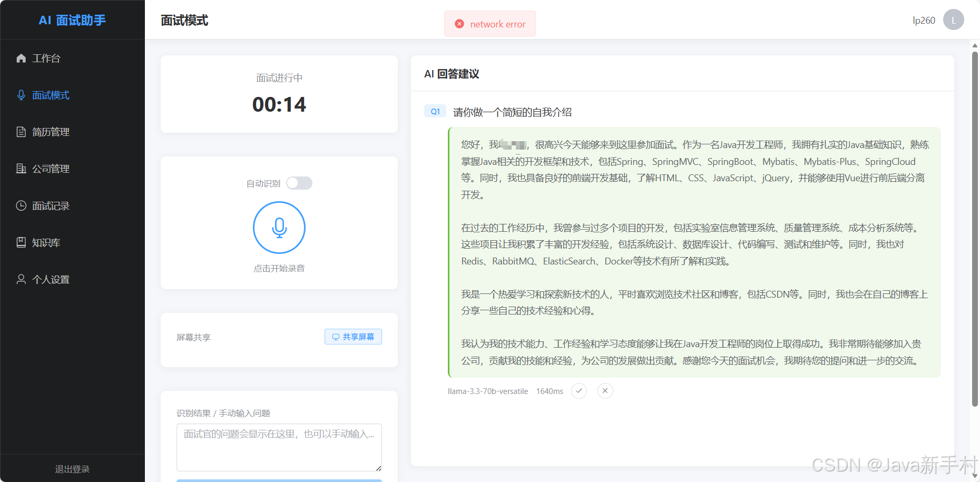Accept the AI answer via checkmark icon
The image size is (980, 482).
(579, 391)
